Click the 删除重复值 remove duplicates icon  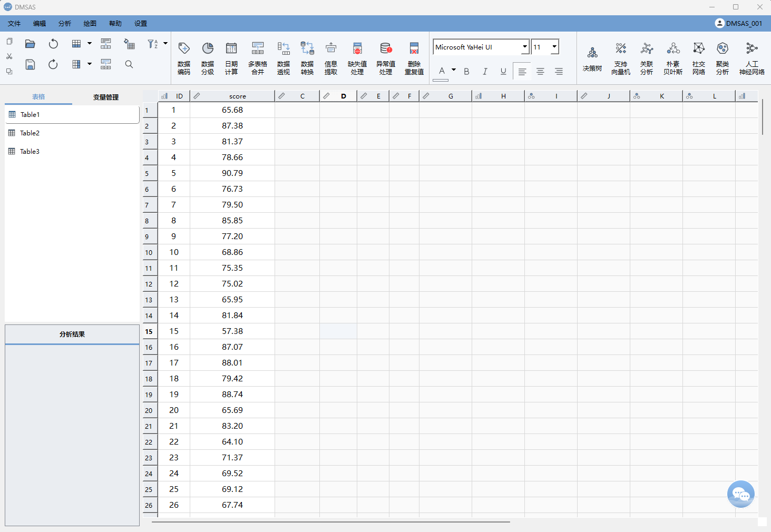414,58
